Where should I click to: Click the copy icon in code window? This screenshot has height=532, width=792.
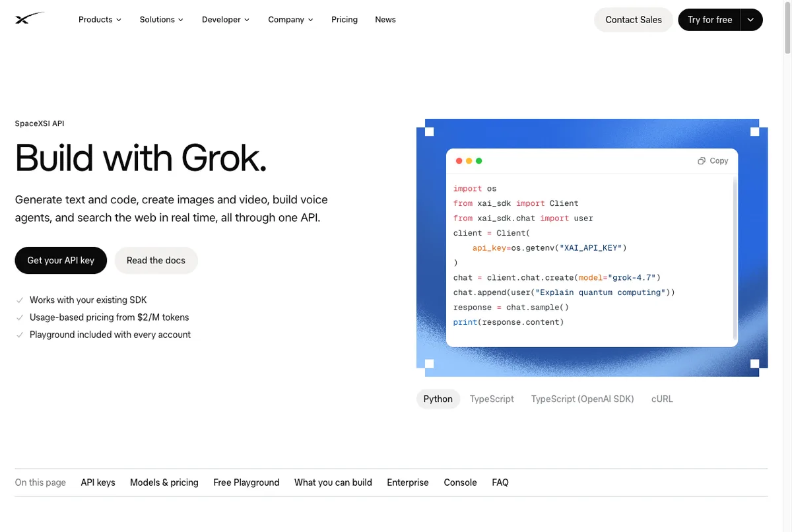coord(702,161)
